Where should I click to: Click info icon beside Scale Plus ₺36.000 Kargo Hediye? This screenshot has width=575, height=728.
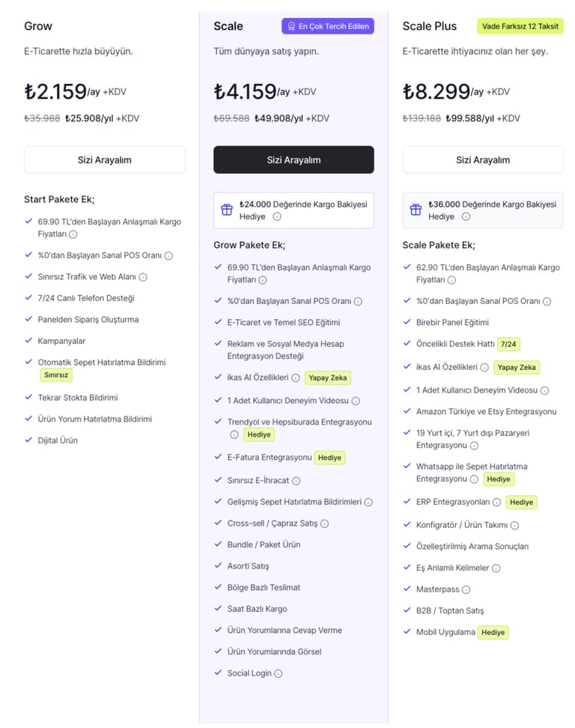[x=466, y=216]
